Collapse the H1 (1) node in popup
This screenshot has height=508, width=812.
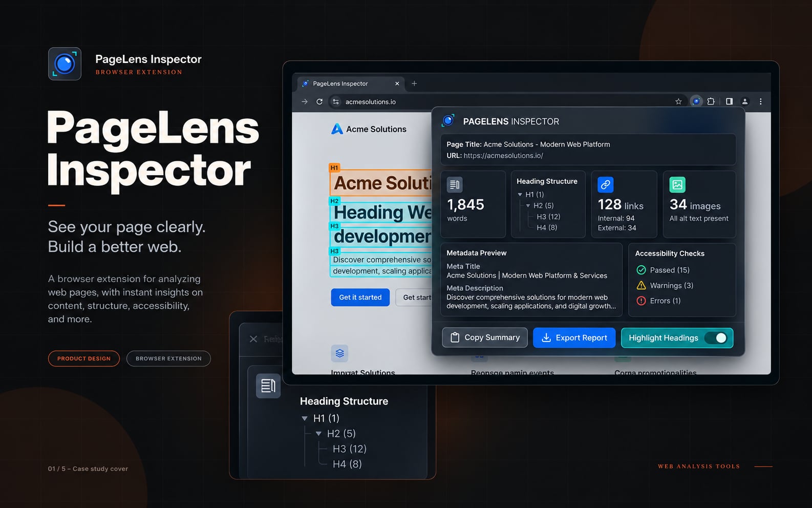[x=520, y=195]
